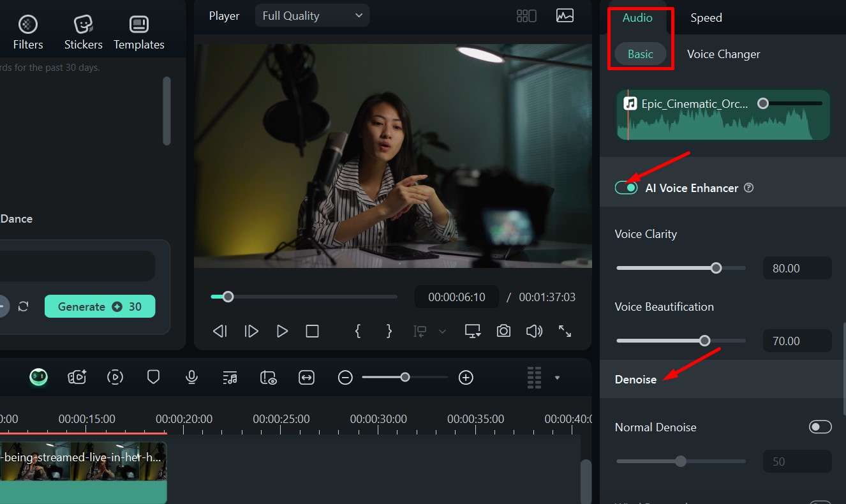The image size is (846, 504).
Task: Open the audio beat music notes icon
Action: [230, 378]
